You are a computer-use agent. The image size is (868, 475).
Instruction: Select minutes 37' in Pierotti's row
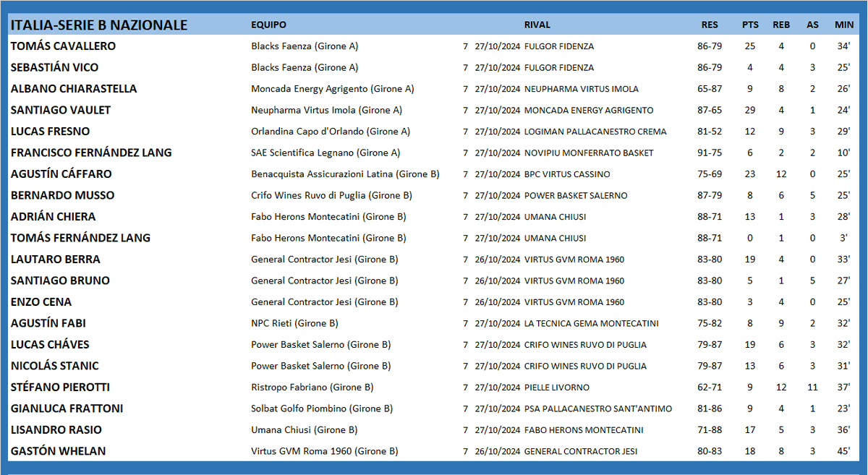point(843,388)
